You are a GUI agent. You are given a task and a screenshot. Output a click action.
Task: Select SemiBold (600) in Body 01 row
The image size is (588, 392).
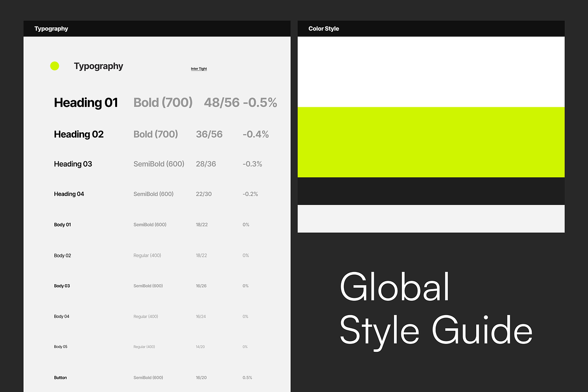pyautogui.click(x=150, y=225)
